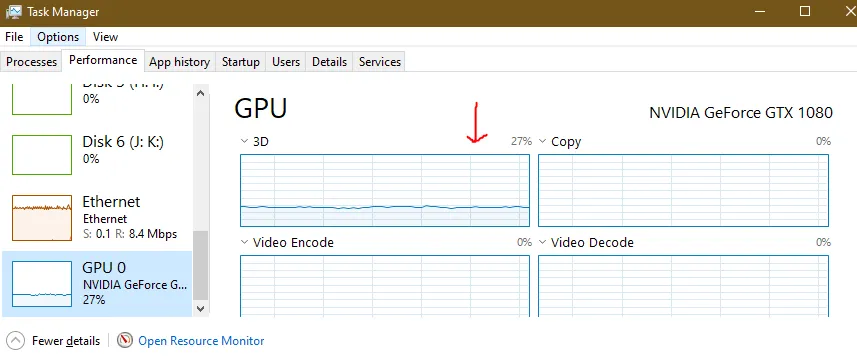Open the Video Decode engine dropdown
This screenshot has height=362, width=857.
click(542, 242)
